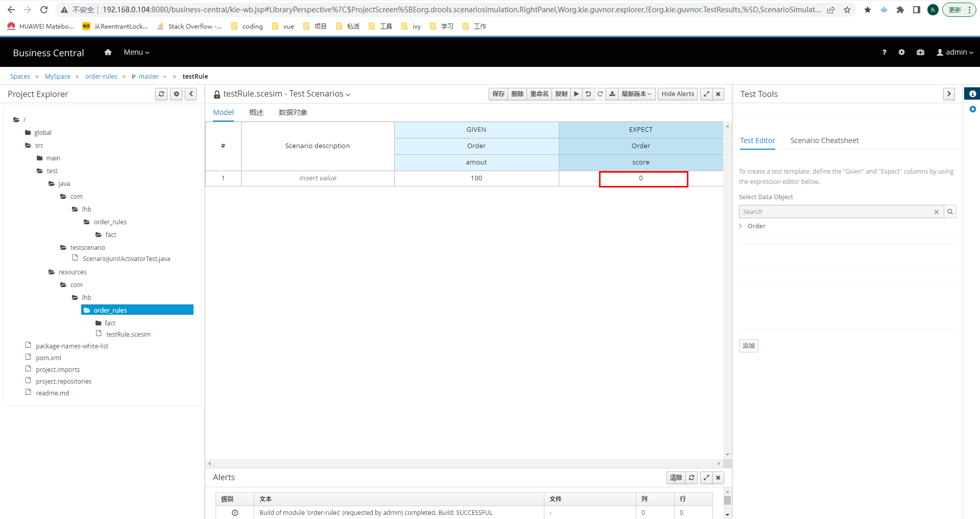Open the help question mark icon

[x=884, y=53]
